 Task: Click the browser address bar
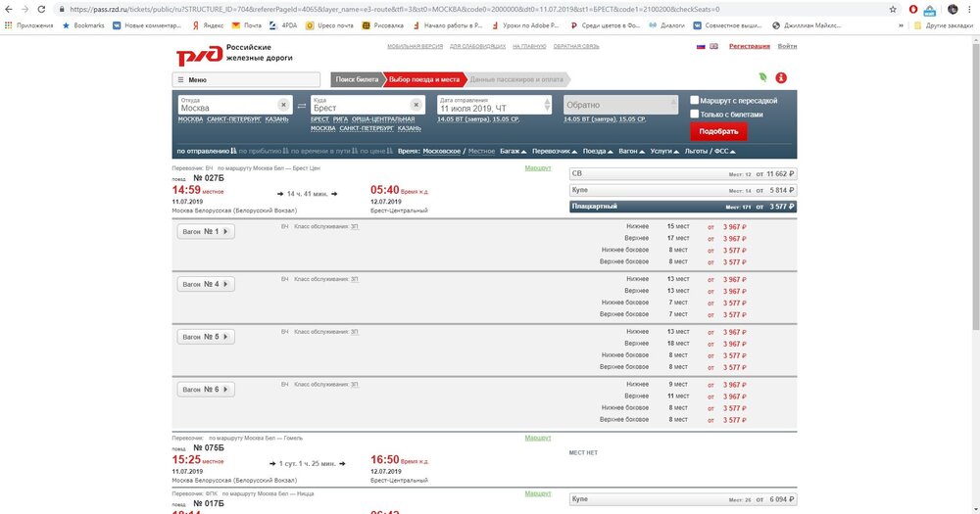[x=468, y=10]
